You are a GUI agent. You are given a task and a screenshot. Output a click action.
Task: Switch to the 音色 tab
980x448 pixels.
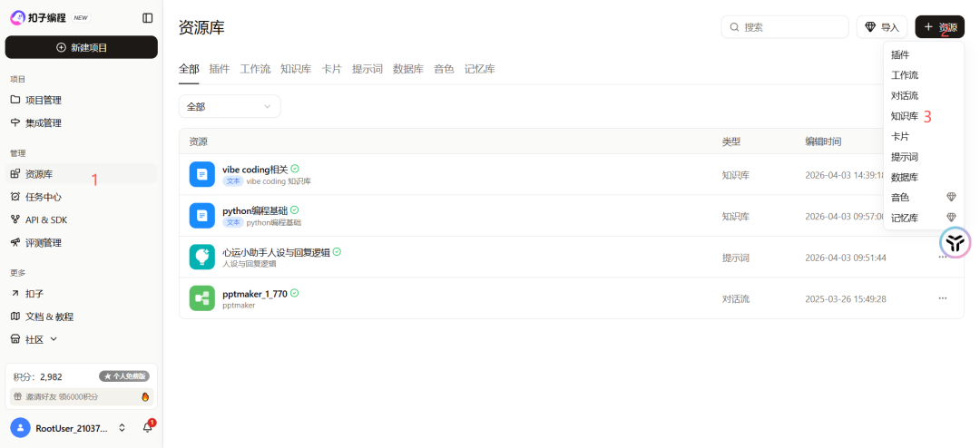coord(444,69)
